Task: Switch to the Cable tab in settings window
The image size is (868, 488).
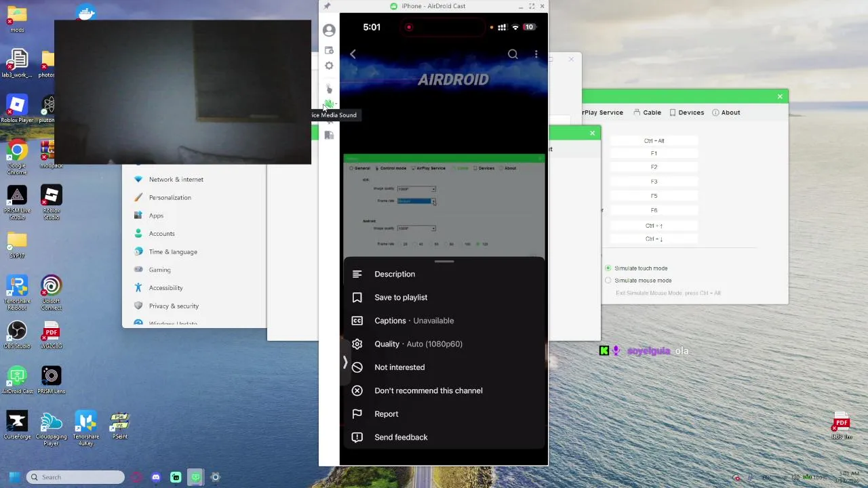Action: coord(647,113)
